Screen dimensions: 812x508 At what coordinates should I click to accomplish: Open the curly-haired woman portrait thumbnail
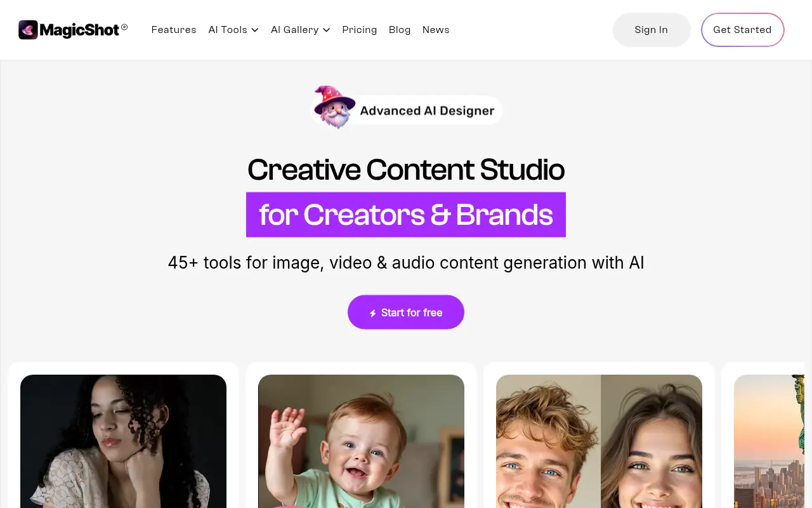(124, 441)
